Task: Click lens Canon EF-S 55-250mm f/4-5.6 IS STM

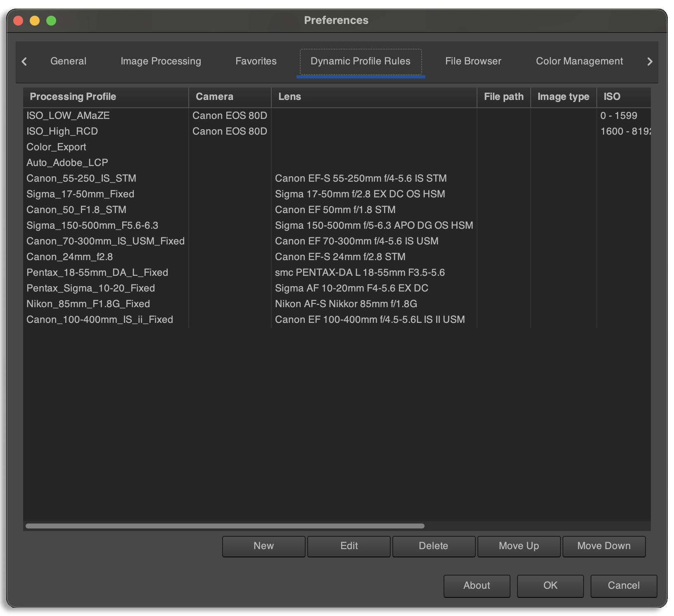Action: tap(361, 178)
